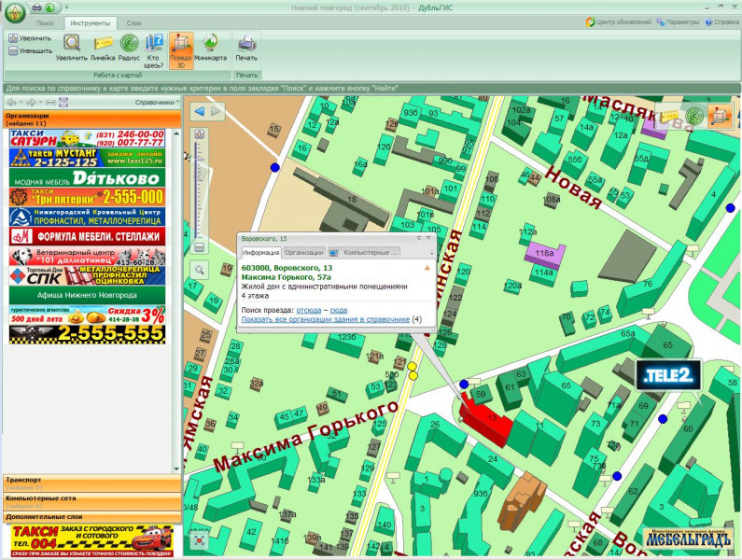Go to next map view grey arrow

click(x=216, y=111)
